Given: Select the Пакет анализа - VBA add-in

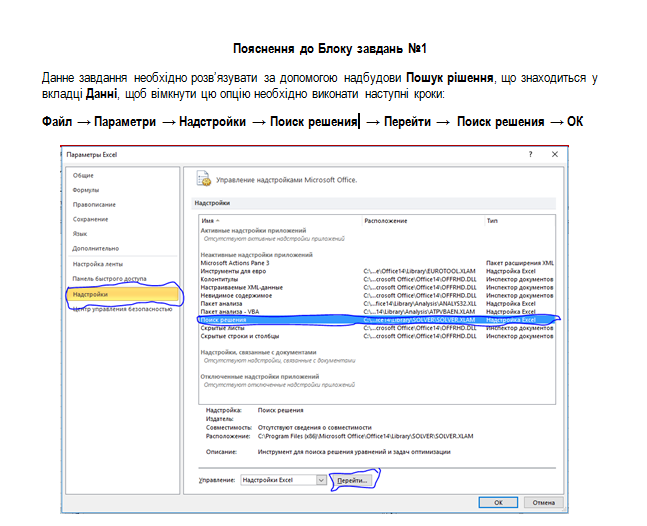Looking at the screenshot, I should point(229,311).
